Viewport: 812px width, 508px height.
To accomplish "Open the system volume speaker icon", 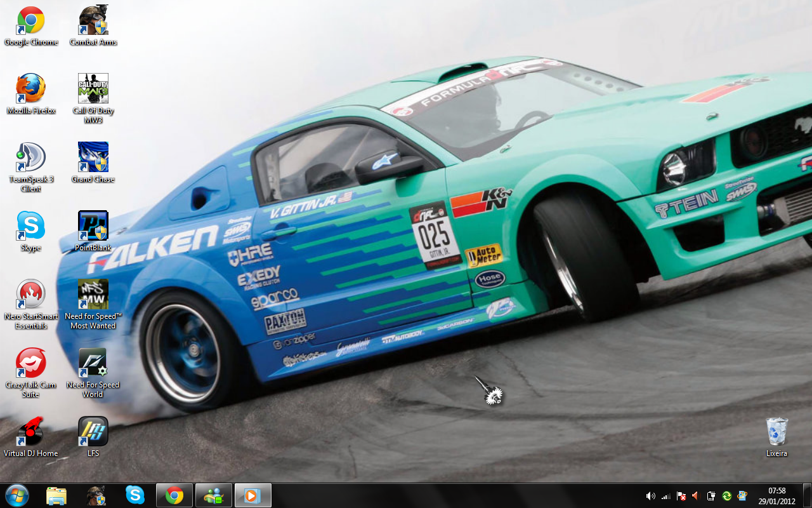I will click(650, 496).
